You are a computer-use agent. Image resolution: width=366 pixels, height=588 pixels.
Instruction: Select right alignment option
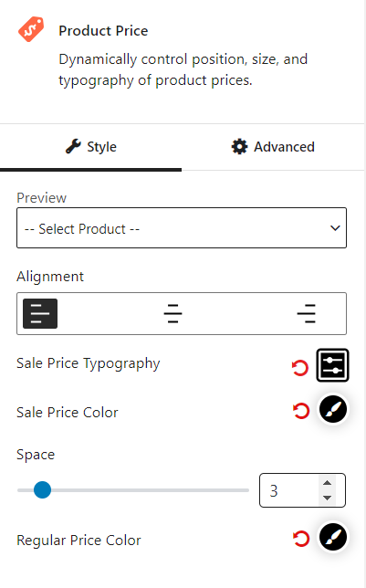(x=307, y=313)
